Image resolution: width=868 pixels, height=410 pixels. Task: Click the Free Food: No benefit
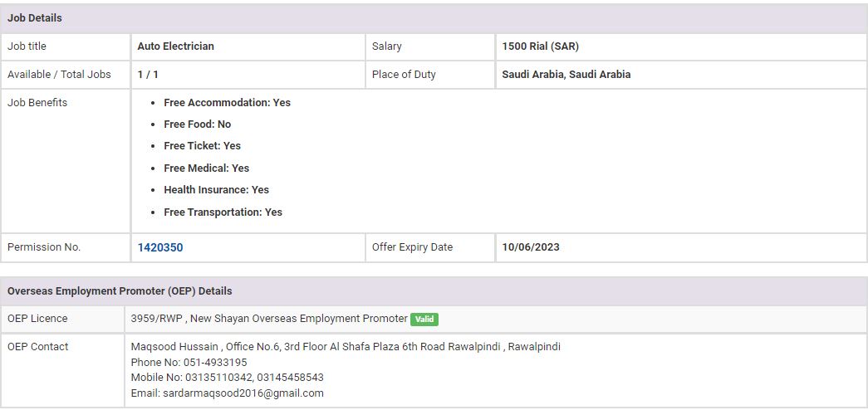tap(197, 124)
